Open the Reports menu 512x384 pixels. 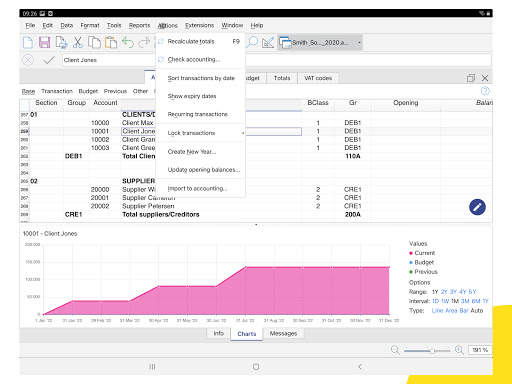coord(139,25)
